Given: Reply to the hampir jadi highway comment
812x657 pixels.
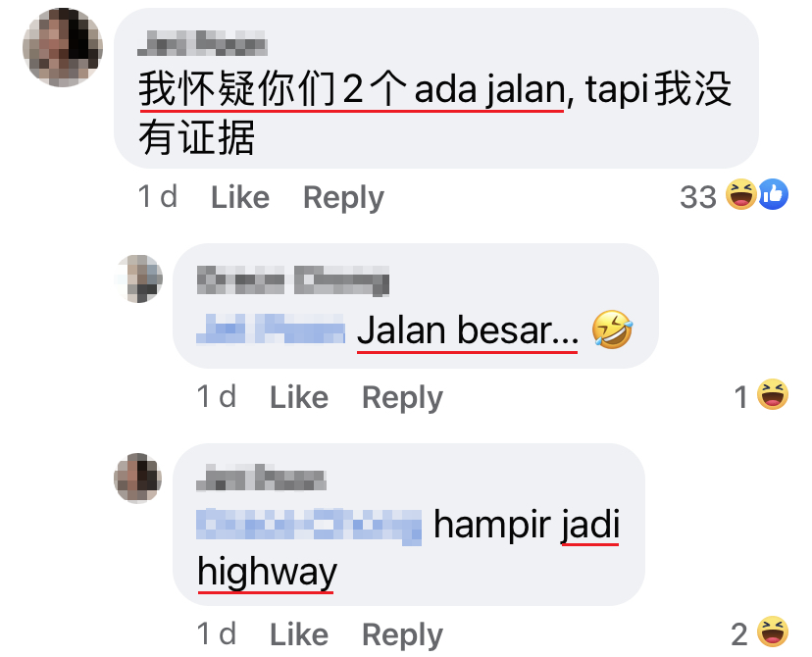Looking at the screenshot, I should 402,634.
